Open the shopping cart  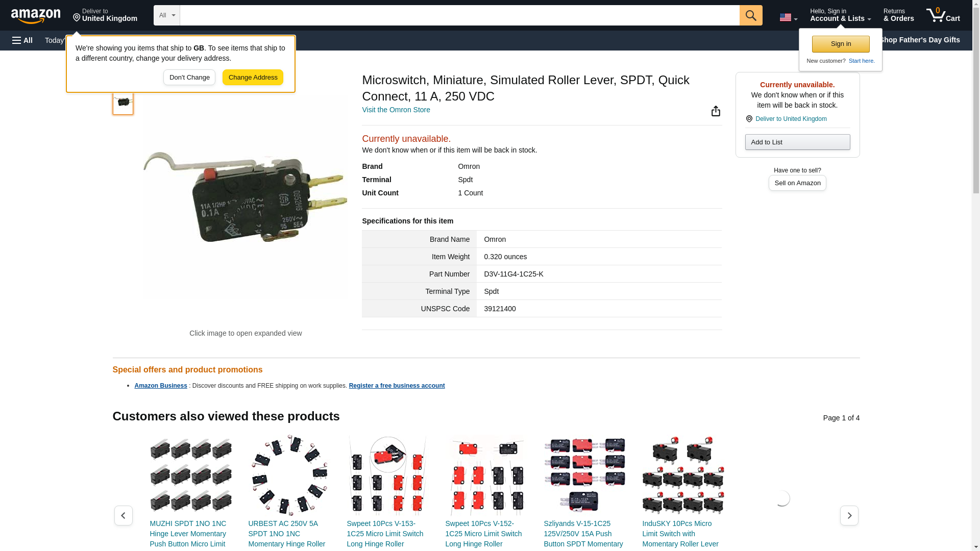click(943, 15)
